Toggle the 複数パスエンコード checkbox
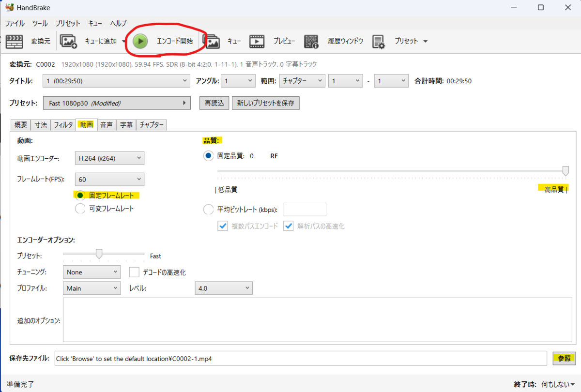Image resolution: width=581 pixels, height=392 pixels. tap(223, 226)
